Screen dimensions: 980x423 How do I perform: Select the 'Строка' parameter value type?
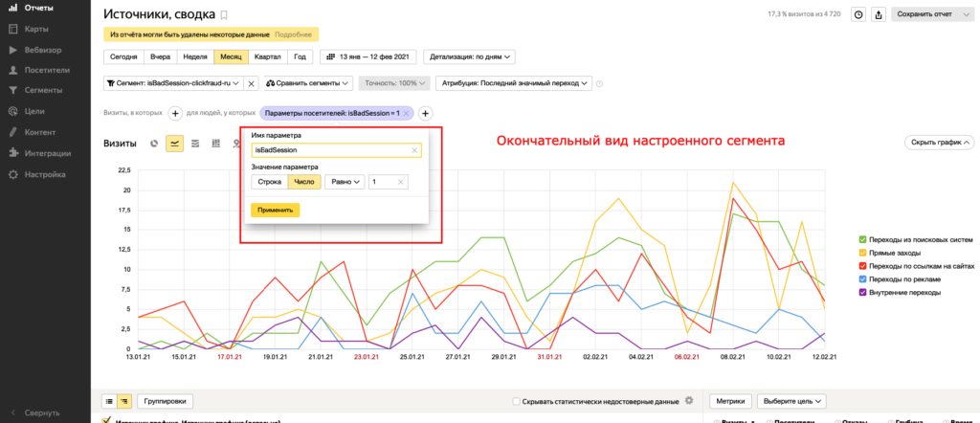click(270, 182)
